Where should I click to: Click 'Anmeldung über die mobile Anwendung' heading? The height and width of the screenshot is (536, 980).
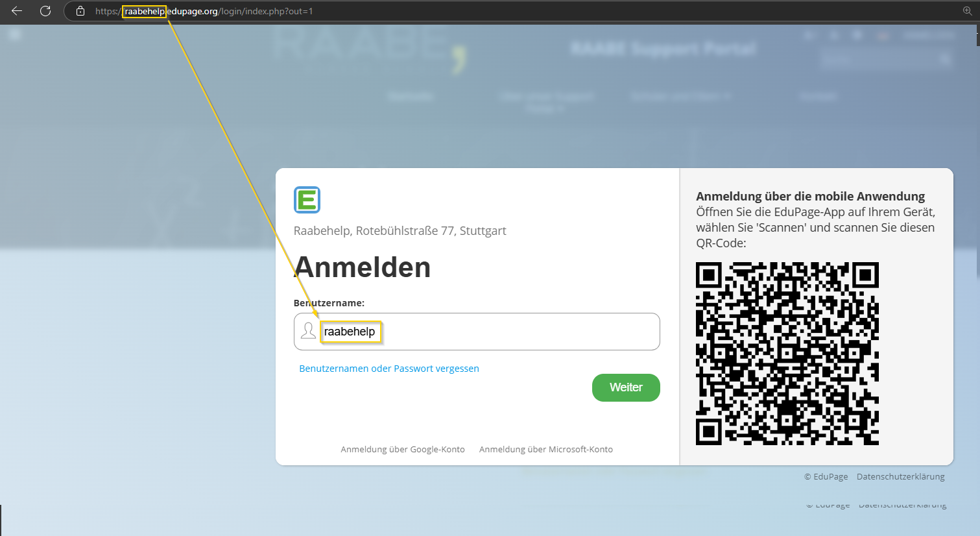[811, 196]
